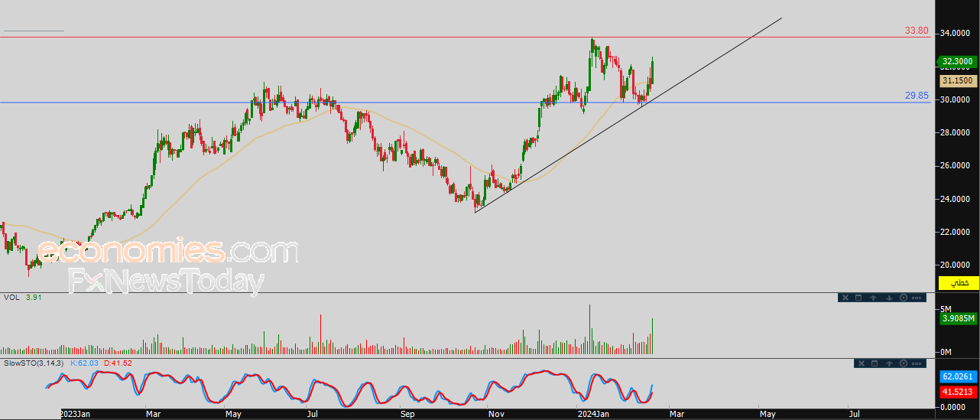The height and width of the screenshot is (420, 980).
Task: Close the VOL indicator panel
Action: click(845, 298)
